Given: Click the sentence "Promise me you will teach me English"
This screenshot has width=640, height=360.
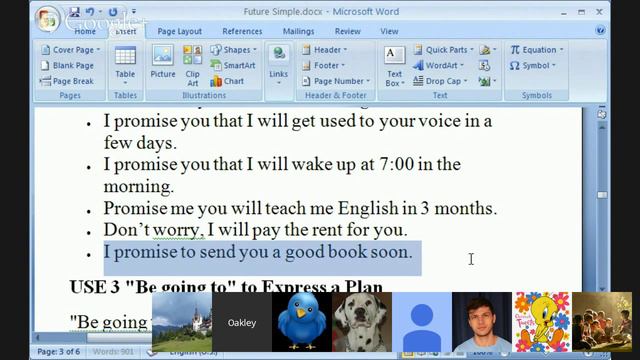Looking at the screenshot, I should click(x=252, y=208).
